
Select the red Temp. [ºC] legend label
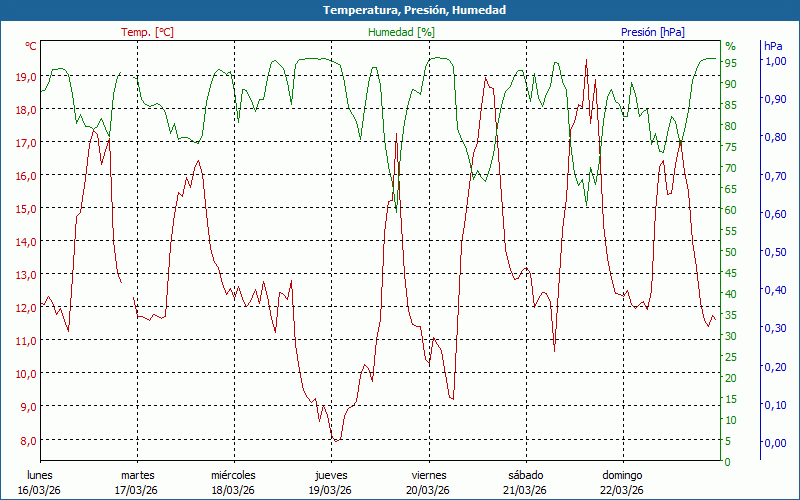147,32
